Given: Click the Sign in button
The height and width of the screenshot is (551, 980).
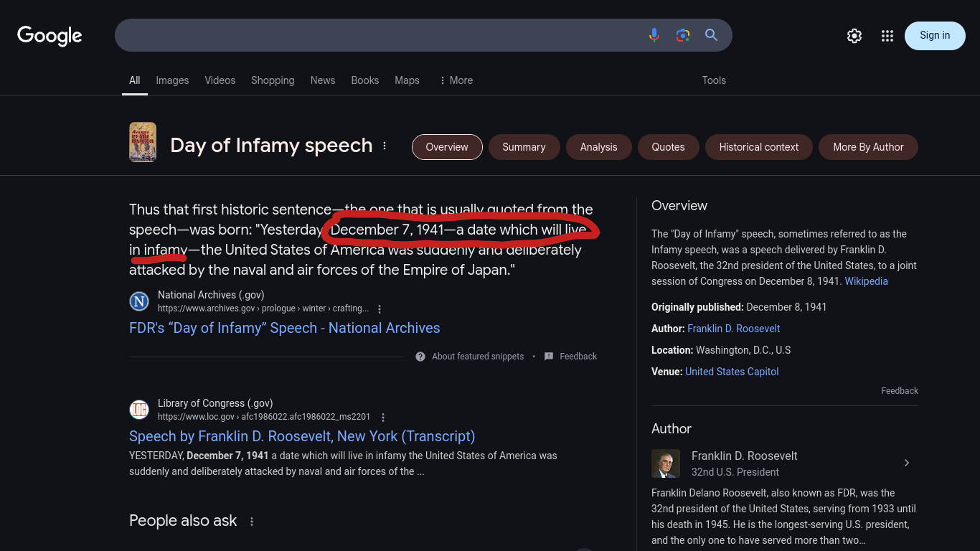Looking at the screenshot, I should (935, 36).
